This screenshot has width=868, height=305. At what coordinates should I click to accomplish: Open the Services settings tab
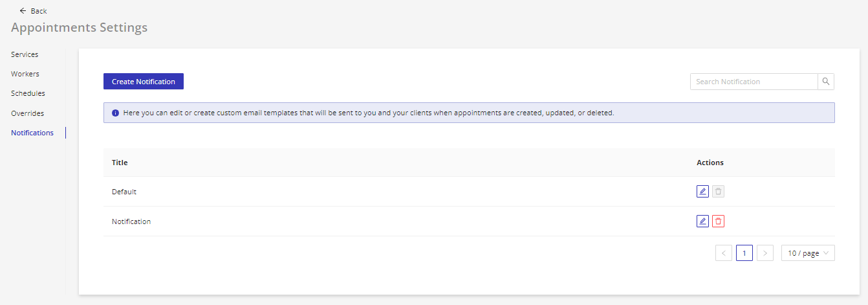pyautogui.click(x=25, y=54)
